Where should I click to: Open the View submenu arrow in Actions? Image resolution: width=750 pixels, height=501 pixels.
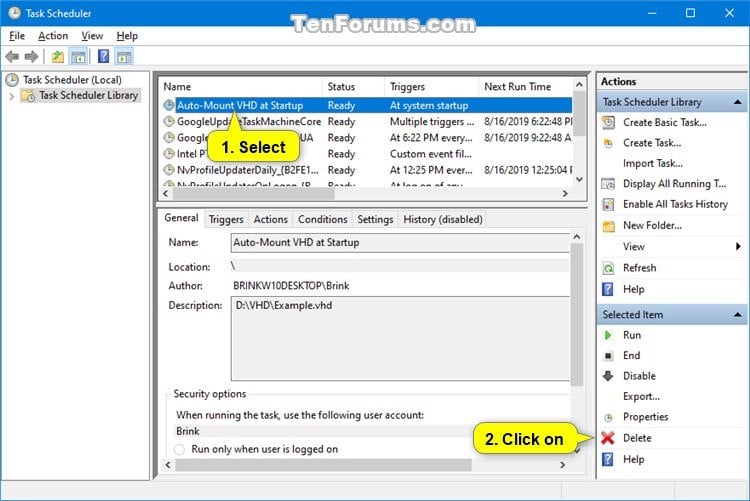pyautogui.click(x=738, y=246)
